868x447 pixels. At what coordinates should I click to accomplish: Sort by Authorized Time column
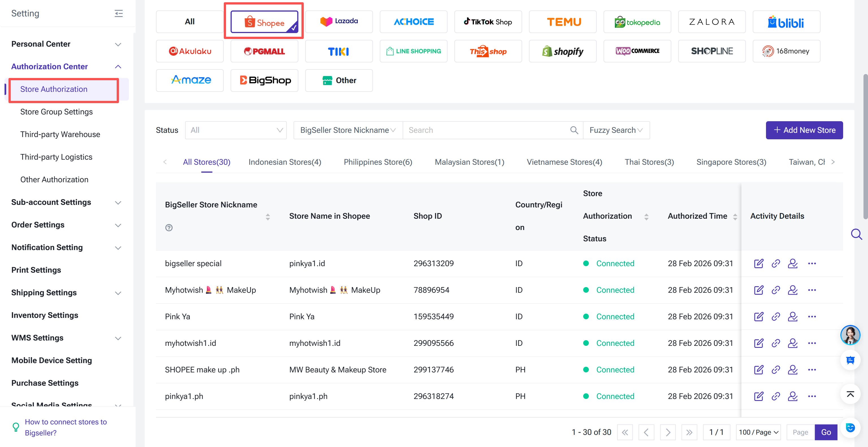coord(735,217)
